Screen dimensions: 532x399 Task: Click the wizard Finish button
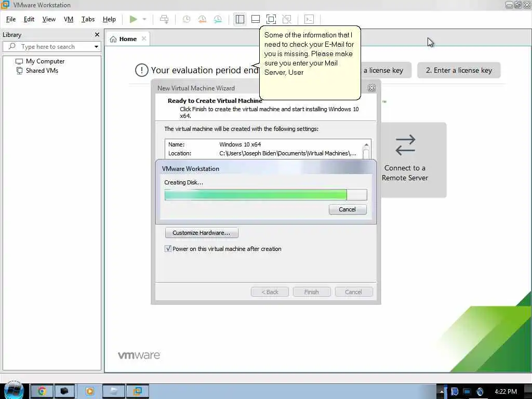pyautogui.click(x=312, y=292)
